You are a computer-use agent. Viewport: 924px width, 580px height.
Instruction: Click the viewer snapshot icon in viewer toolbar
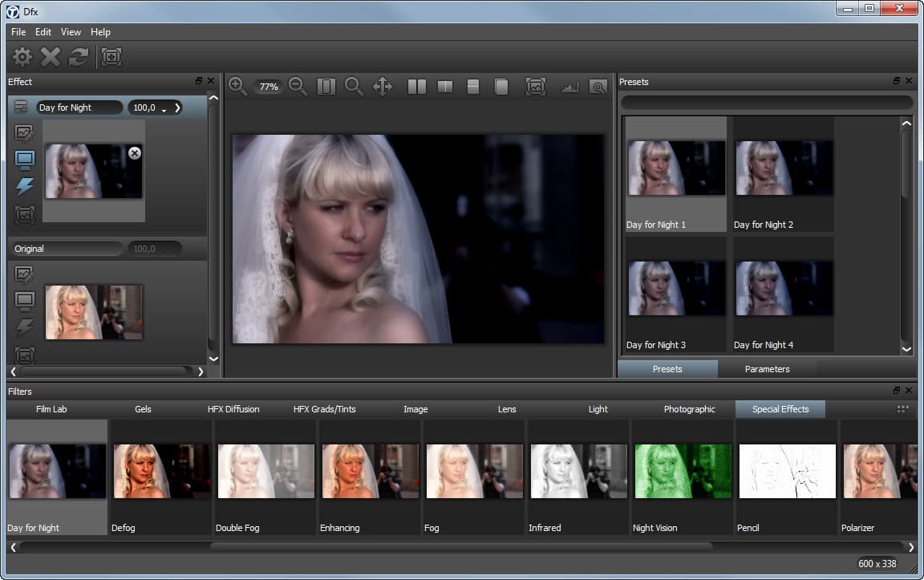(x=535, y=87)
